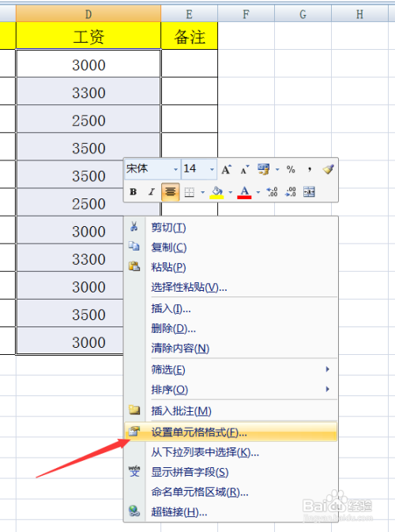Viewport: 395px width, 532px height.
Task: Select column E header
Action: (x=189, y=14)
